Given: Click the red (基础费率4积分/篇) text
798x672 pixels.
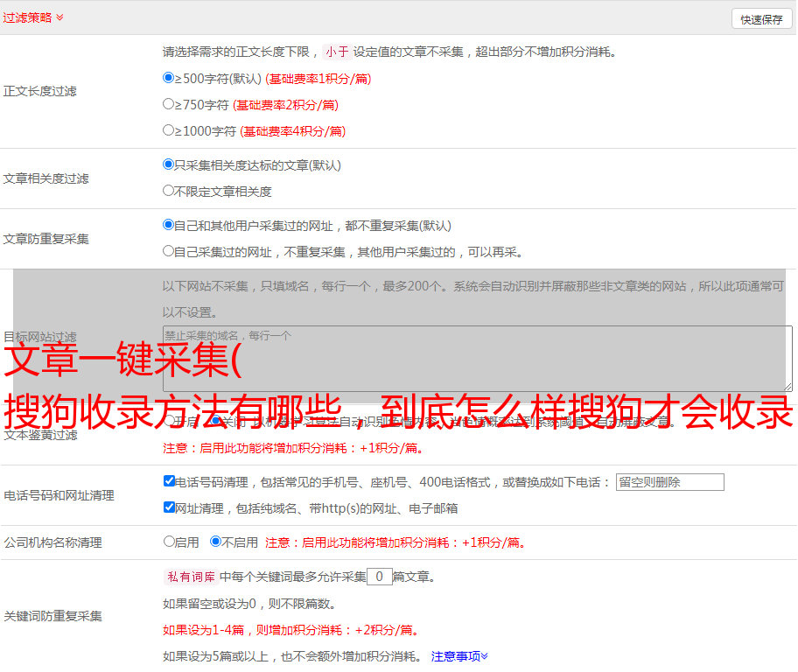Looking at the screenshot, I should tap(292, 131).
